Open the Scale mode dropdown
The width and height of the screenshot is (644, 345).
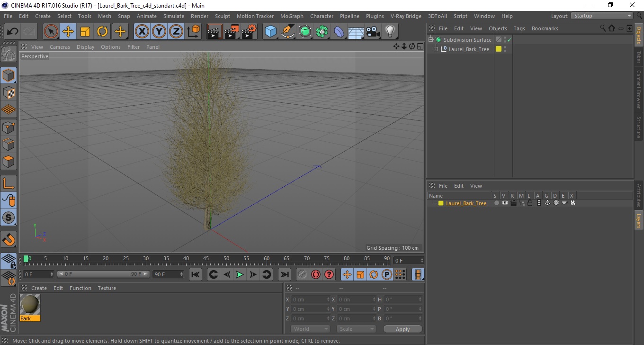click(356, 329)
